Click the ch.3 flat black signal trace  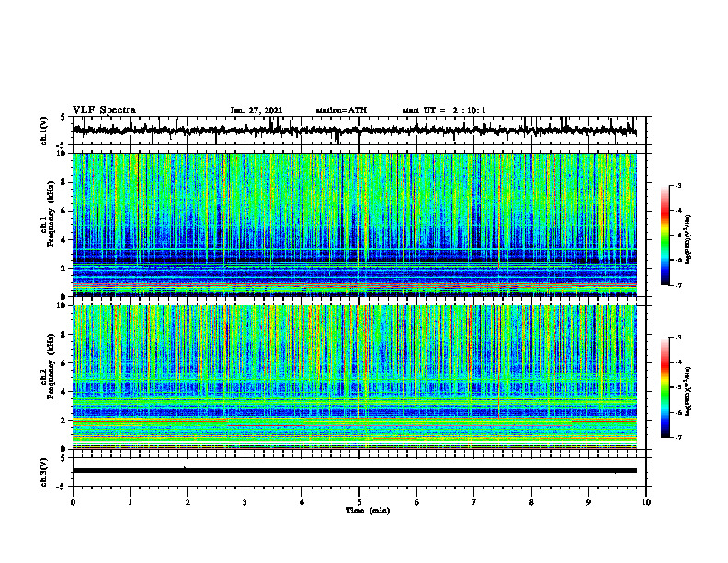pyautogui.click(x=354, y=471)
